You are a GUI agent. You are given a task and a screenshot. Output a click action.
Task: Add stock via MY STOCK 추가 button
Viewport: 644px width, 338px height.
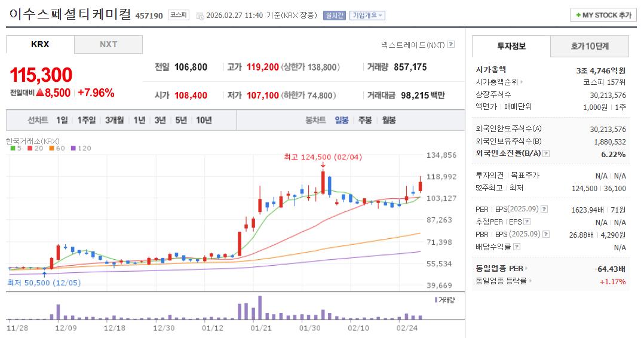pos(603,15)
